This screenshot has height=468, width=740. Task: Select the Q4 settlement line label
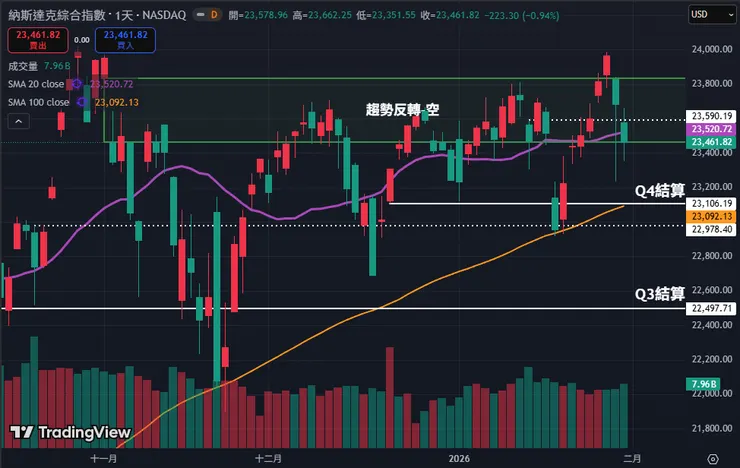(659, 190)
